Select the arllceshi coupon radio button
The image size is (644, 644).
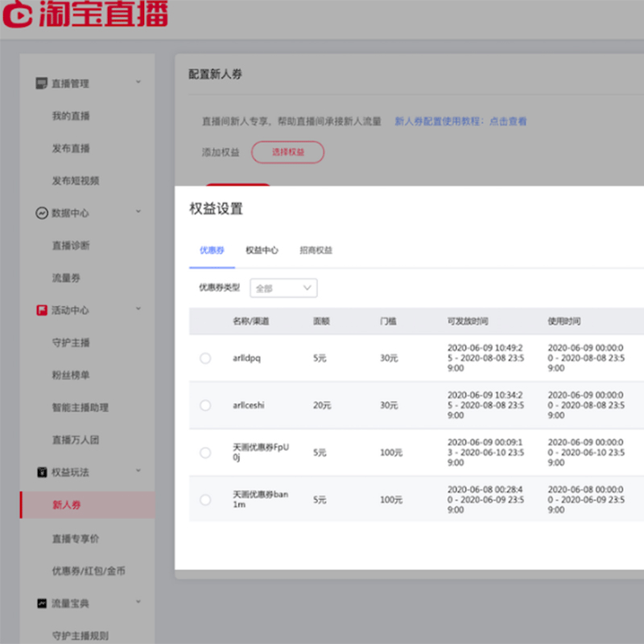(x=205, y=406)
